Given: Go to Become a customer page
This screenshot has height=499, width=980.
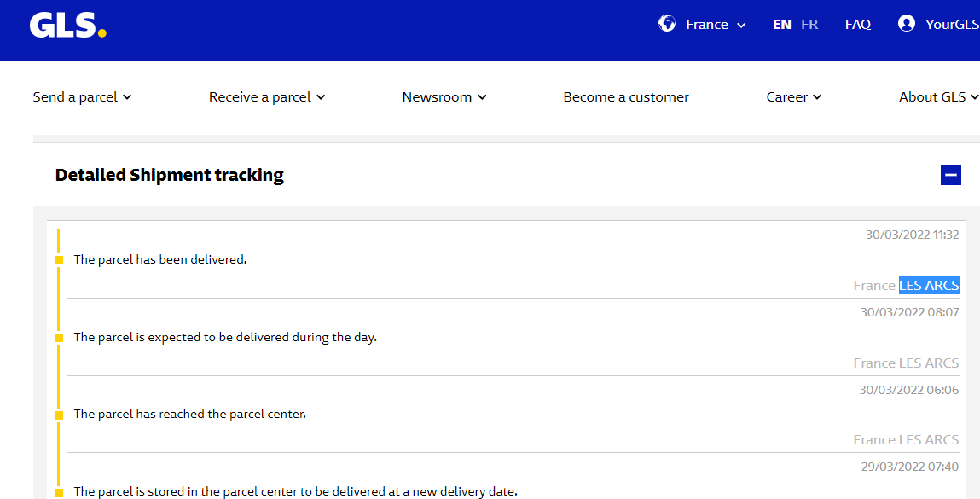Looking at the screenshot, I should (x=625, y=97).
